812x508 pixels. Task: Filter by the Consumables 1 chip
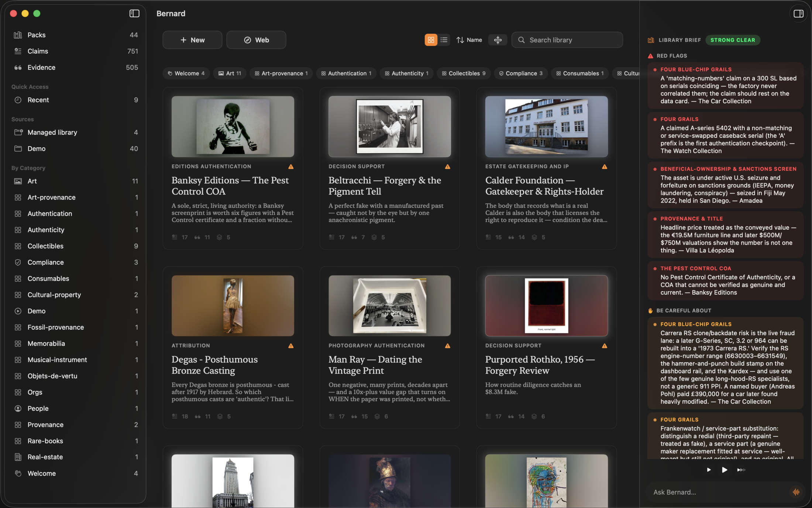point(580,73)
